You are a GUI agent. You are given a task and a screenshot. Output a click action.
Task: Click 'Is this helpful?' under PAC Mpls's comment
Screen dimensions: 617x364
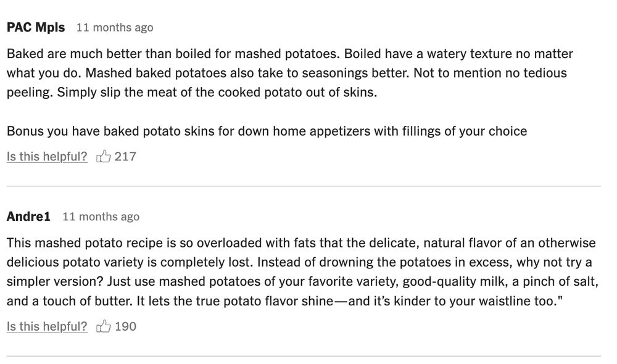46,156
